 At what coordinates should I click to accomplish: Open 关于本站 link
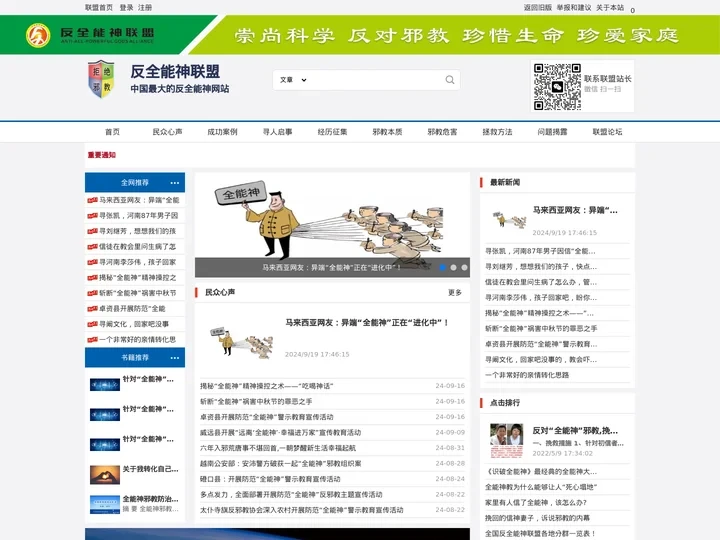coord(610,8)
